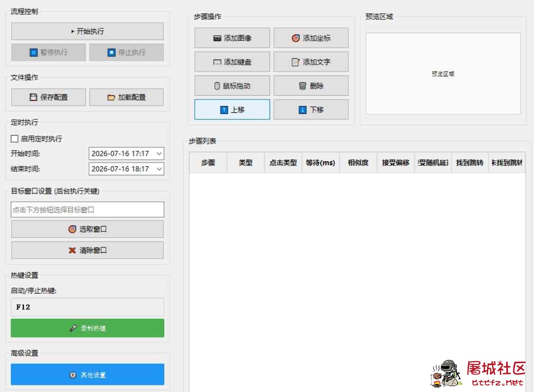Click the target window text field
Screen dimensions: 534x392
pyautogui.click(x=88, y=210)
